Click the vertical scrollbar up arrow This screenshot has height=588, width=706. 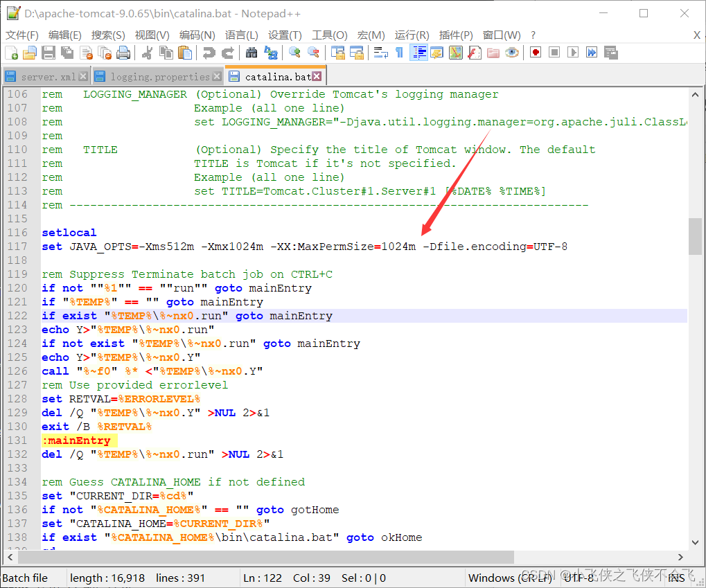(695, 95)
